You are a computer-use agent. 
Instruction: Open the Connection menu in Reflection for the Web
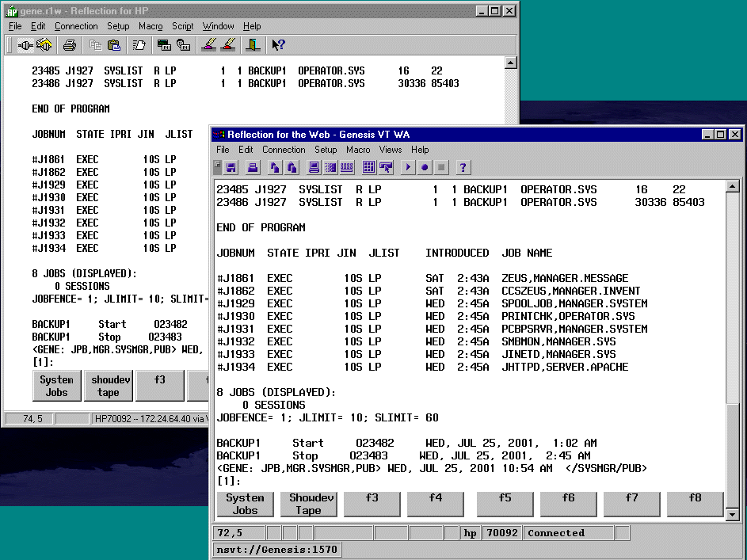(284, 150)
